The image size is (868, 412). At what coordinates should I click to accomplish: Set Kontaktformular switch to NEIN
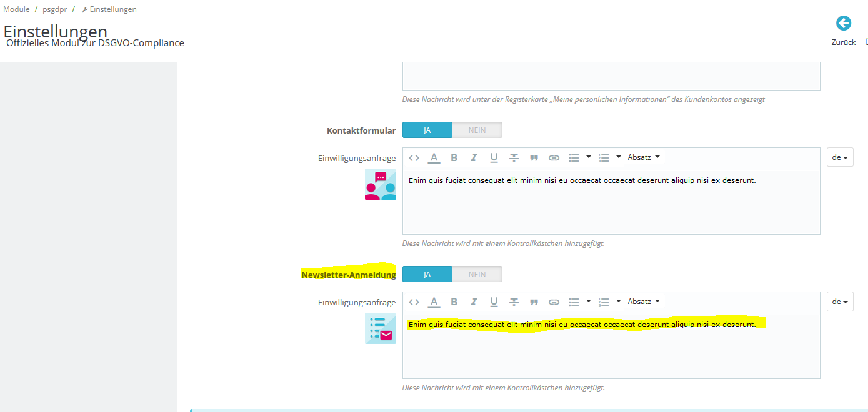tap(477, 130)
